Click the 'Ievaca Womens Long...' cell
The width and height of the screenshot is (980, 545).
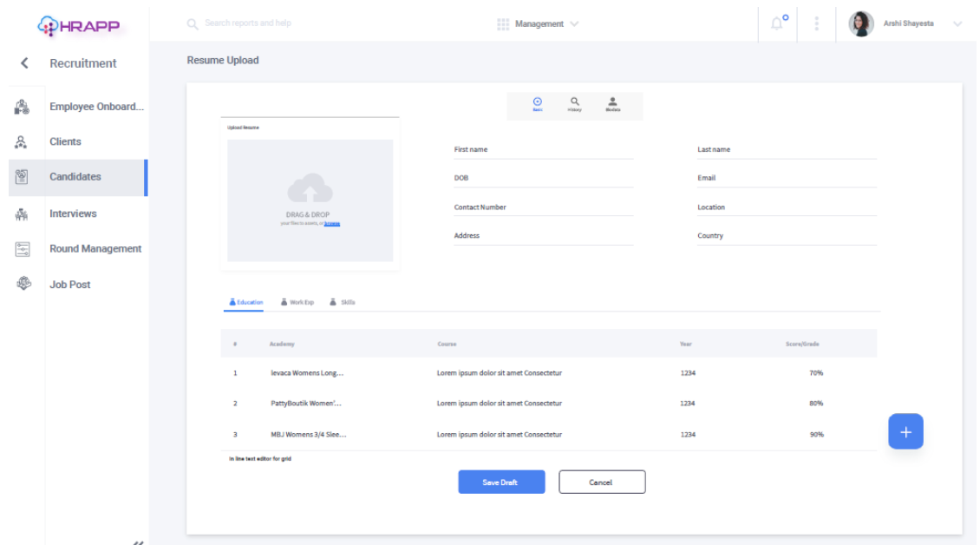pos(307,373)
